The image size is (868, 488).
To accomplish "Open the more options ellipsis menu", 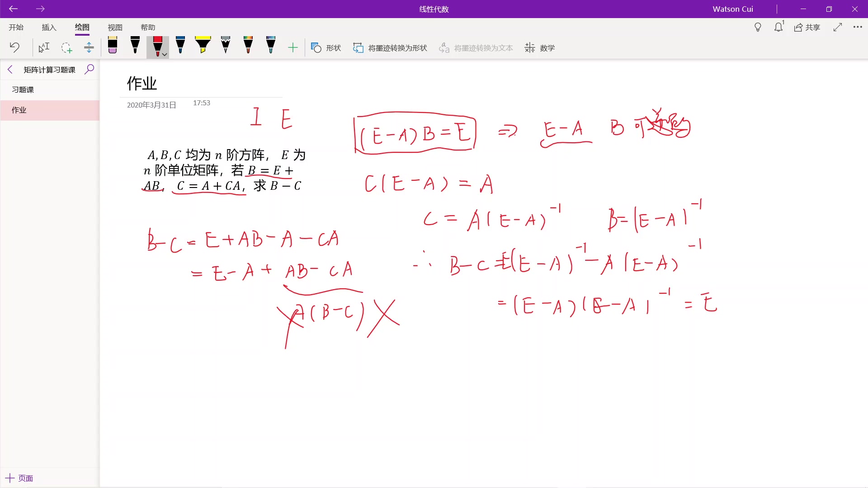I will point(858,27).
